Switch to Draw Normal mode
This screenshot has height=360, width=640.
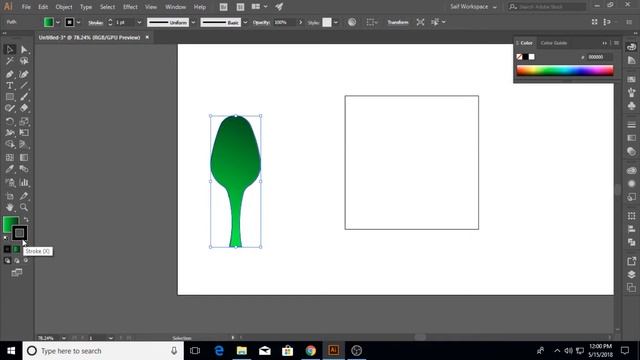[x=7, y=260]
